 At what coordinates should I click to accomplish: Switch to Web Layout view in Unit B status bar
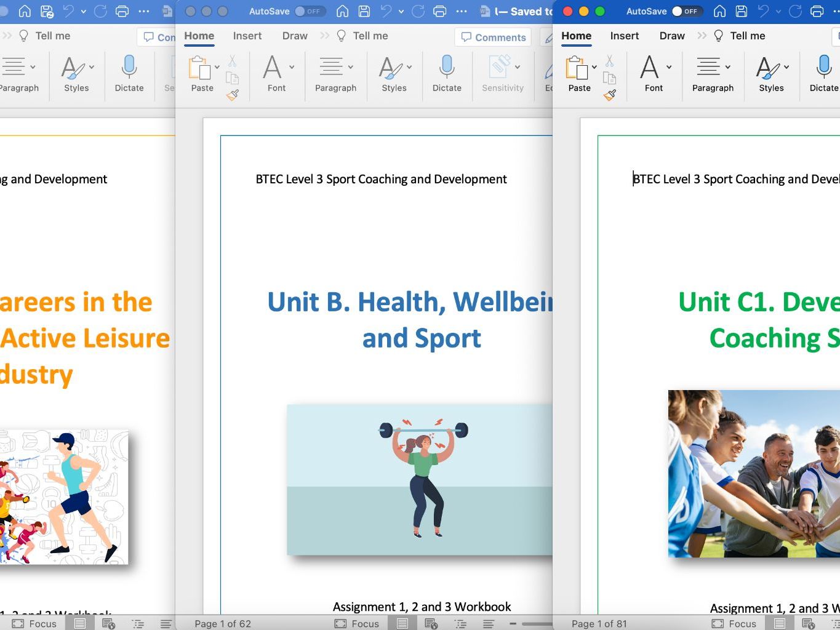[x=431, y=624]
